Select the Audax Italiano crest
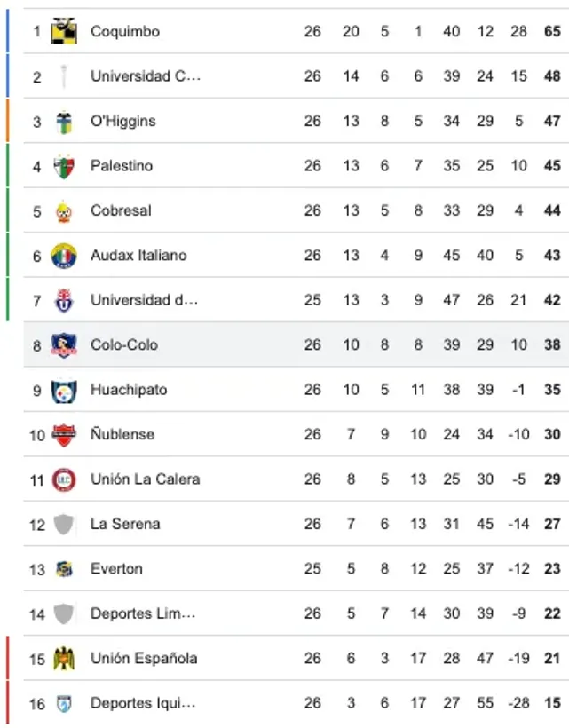This screenshot has width=569, height=728. coord(62,255)
